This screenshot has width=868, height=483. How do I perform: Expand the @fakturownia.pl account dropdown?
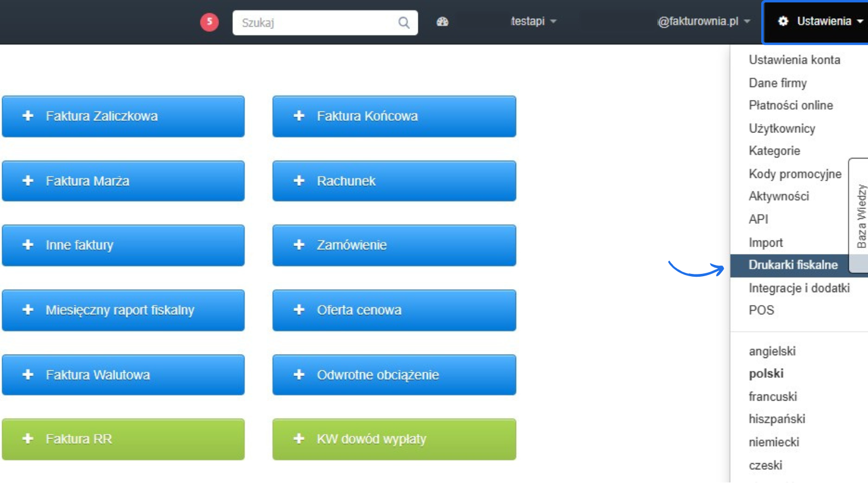tap(704, 21)
